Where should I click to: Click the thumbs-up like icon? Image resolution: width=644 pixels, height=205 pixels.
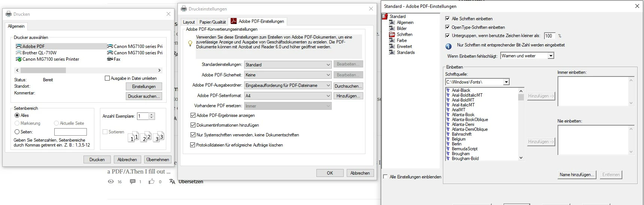(151, 181)
